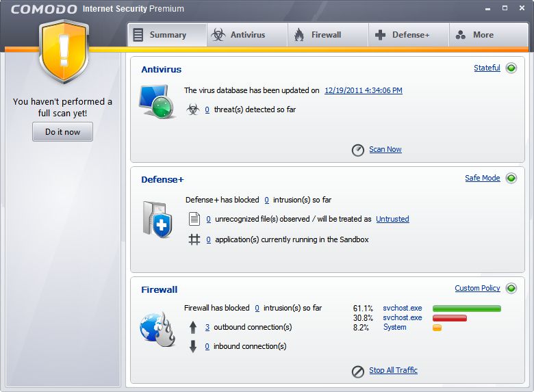Click the Defense+ folder shield icon
This screenshot has height=392, width=534.
click(157, 220)
